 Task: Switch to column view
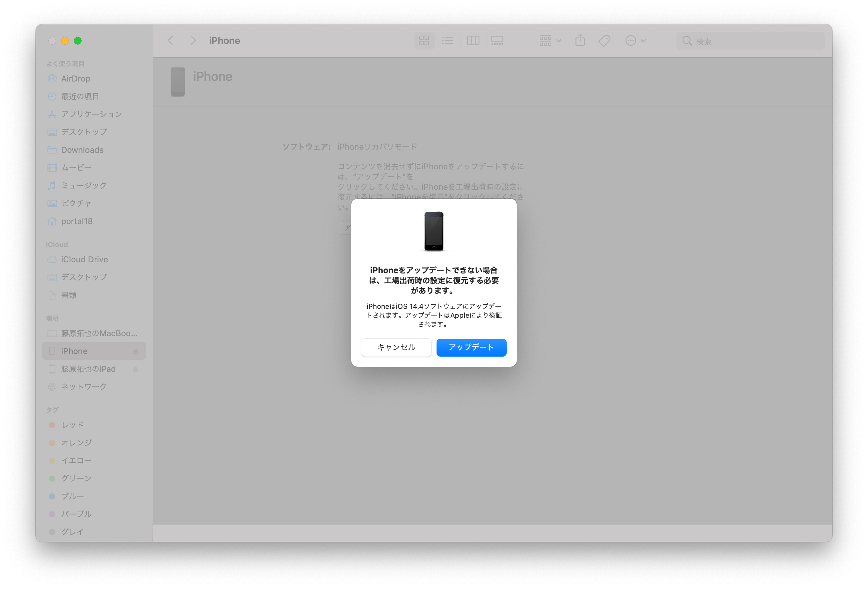click(473, 40)
